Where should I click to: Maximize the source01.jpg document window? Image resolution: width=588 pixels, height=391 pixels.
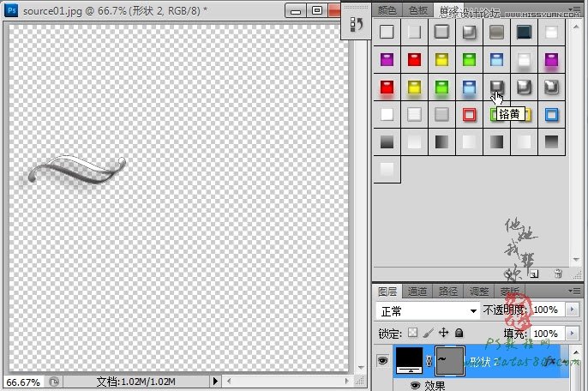tap(317, 10)
